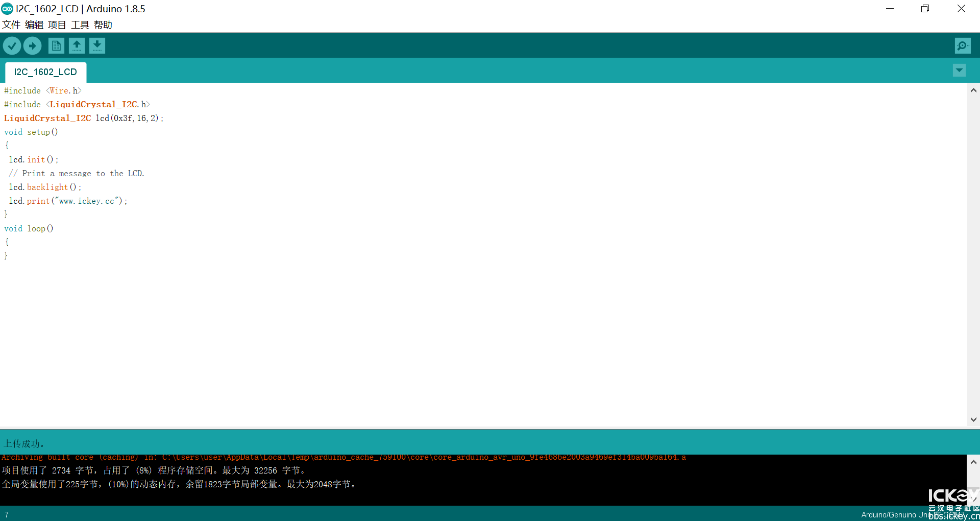Screen dimensions: 980x521
Task: Click the 上传成功 status message
Action: 24,443
